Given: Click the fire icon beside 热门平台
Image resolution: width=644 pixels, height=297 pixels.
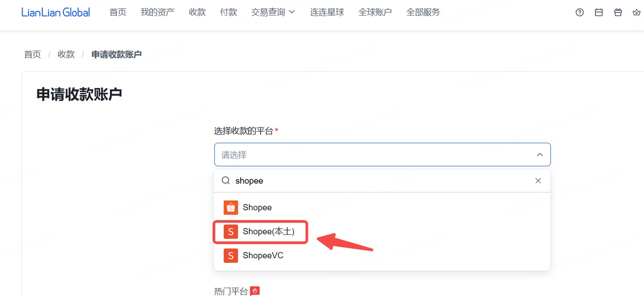Looking at the screenshot, I should (255, 291).
